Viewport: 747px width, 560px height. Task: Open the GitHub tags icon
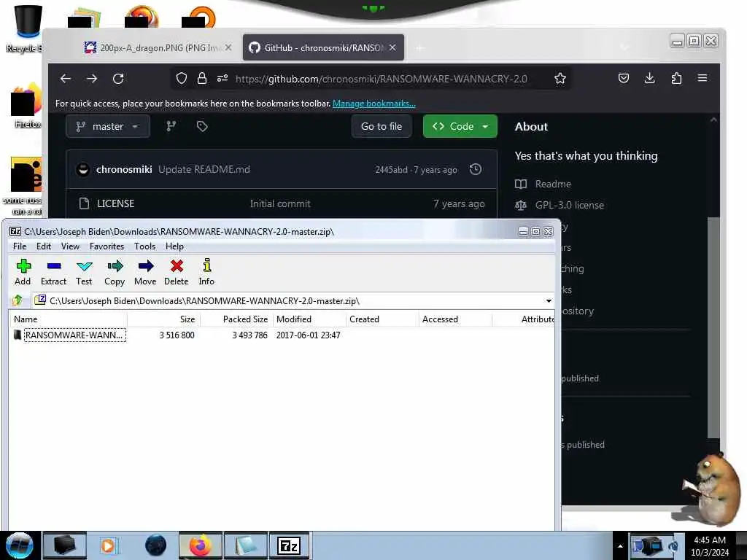tap(202, 126)
